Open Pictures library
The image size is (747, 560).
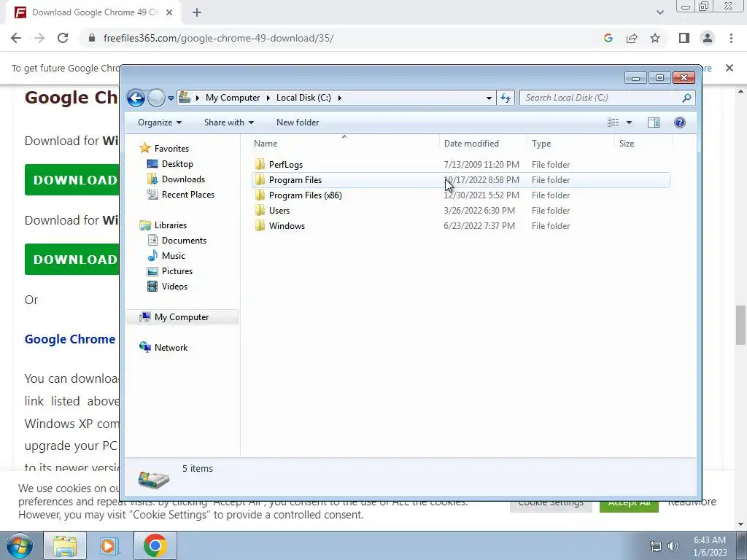pyautogui.click(x=177, y=271)
